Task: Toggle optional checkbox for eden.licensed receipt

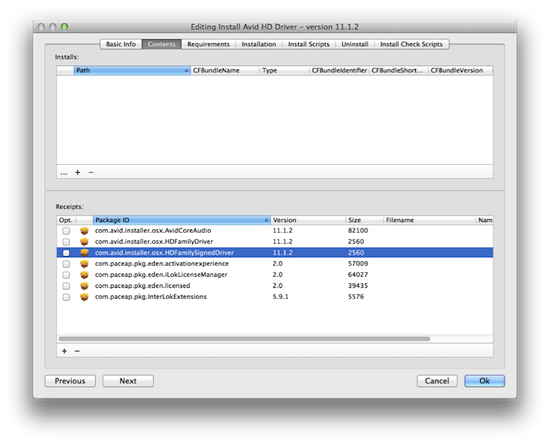Action: 66,286
